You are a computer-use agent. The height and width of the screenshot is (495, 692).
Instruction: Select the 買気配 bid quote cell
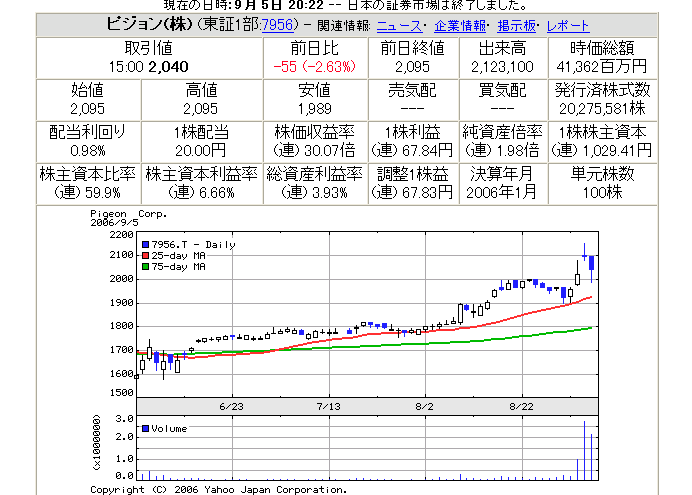click(x=503, y=100)
